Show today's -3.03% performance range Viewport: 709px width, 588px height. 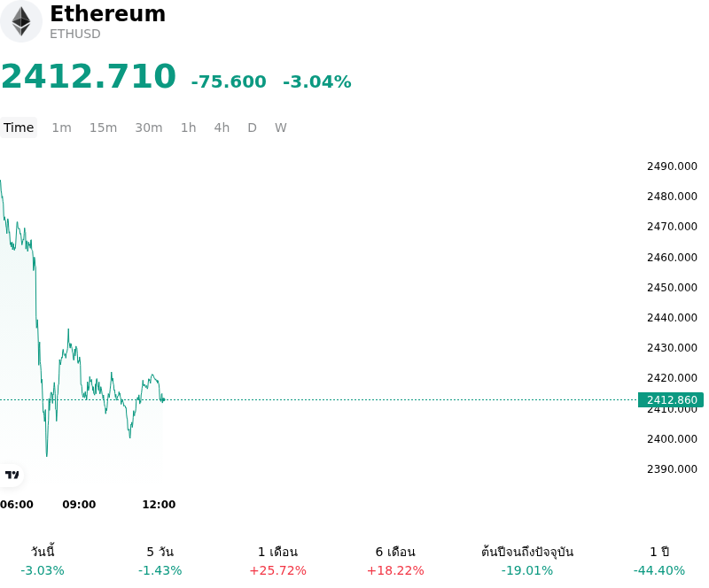pos(43,561)
